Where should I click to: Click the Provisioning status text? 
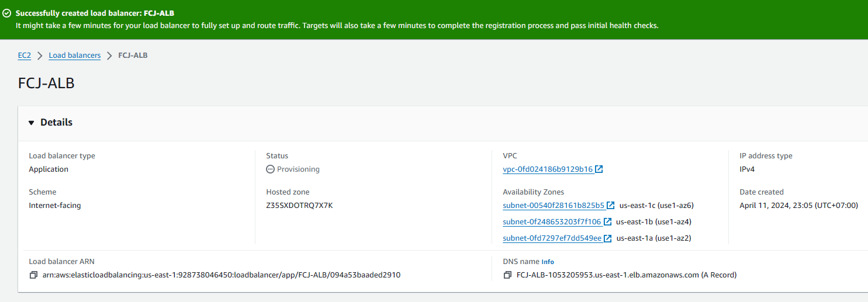(298, 169)
